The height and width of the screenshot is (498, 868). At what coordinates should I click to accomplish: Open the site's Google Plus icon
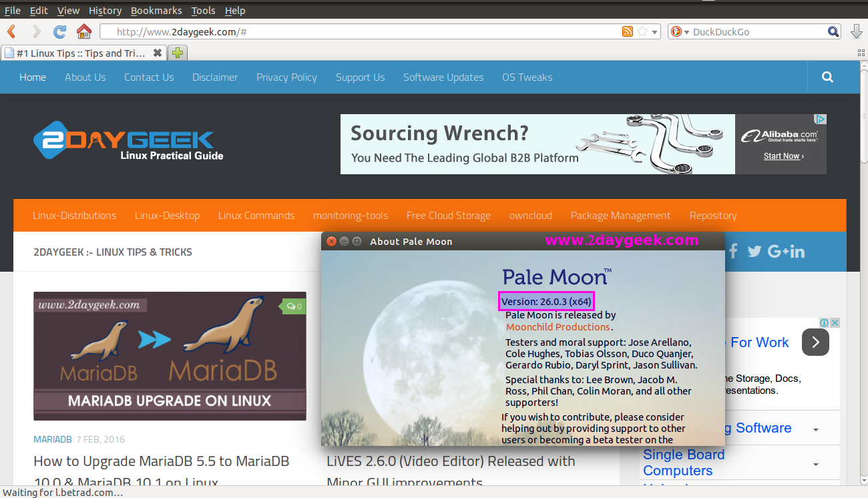coord(779,251)
